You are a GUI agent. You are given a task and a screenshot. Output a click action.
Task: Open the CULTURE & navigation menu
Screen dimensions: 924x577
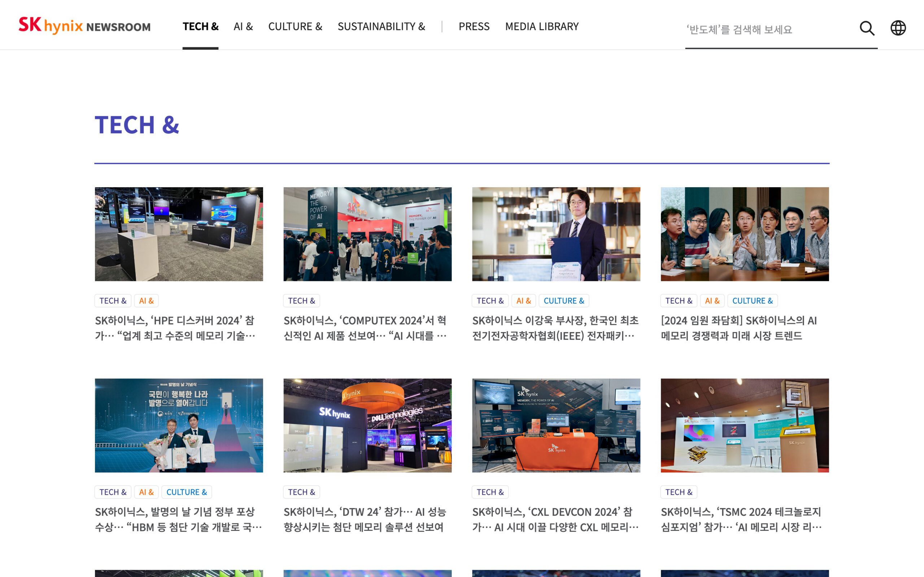point(295,26)
